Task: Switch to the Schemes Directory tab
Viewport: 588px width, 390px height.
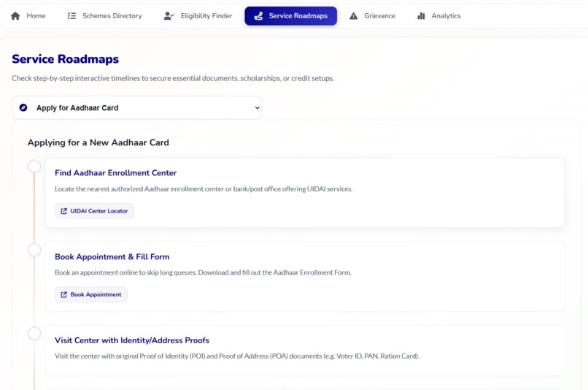Action: [x=104, y=16]
